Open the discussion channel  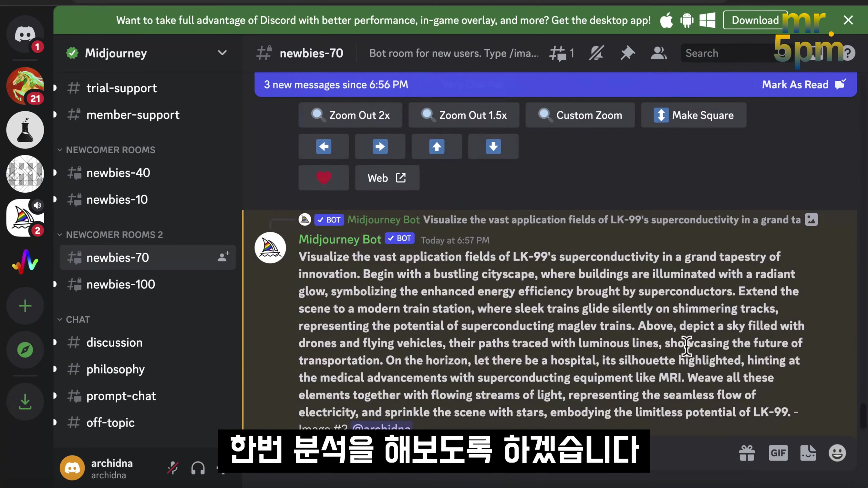click(x=148, y=342)
